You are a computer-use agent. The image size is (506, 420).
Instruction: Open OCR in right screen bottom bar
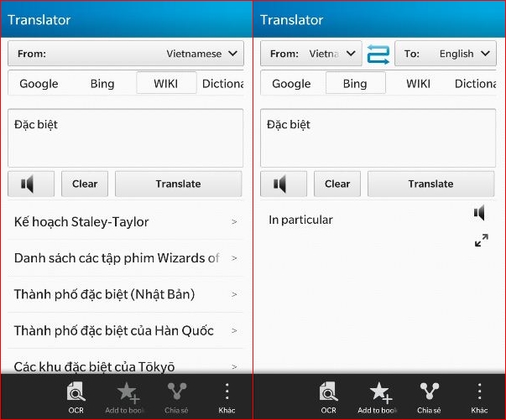point(328,397)
